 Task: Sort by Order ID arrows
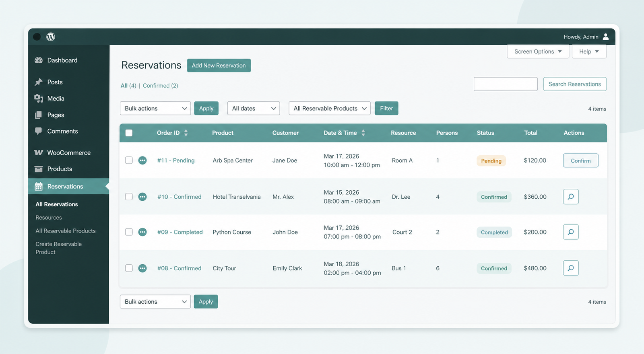(186, 133)
